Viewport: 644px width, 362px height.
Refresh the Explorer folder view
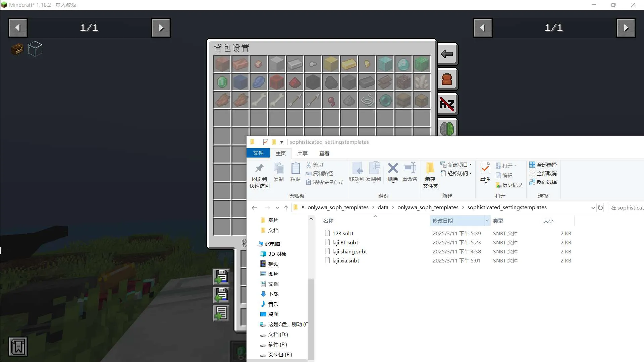click(600, 208)
